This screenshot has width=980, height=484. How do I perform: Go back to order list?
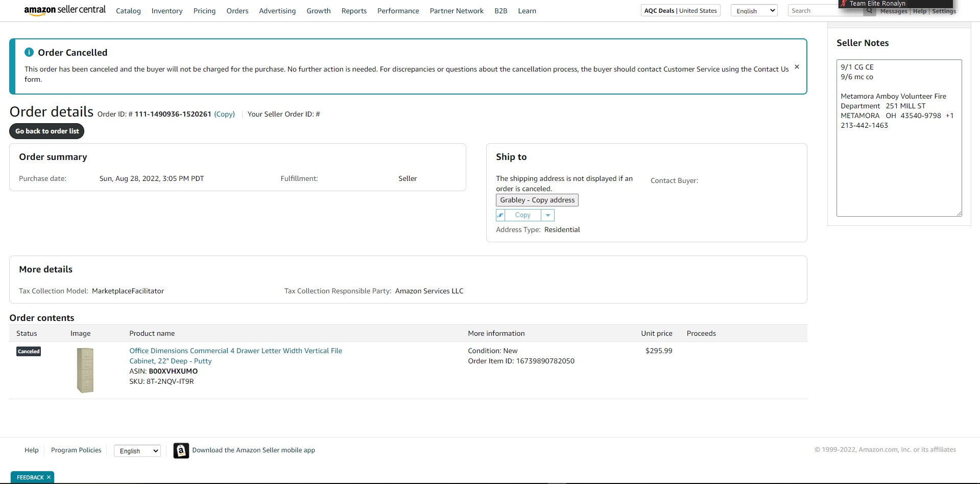47,131
